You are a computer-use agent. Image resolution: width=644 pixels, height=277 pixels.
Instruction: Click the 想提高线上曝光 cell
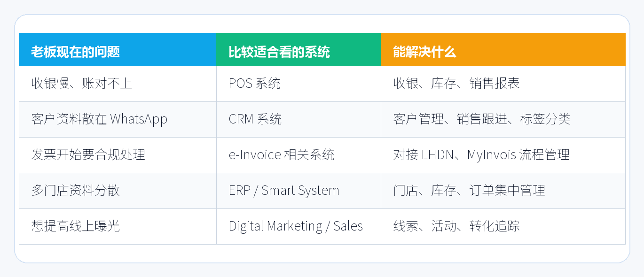(x=118, y=226)
